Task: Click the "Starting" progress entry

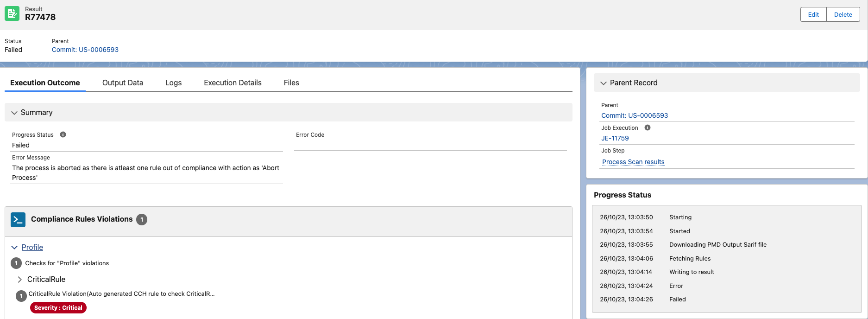Action: click(x=680, y=217)
